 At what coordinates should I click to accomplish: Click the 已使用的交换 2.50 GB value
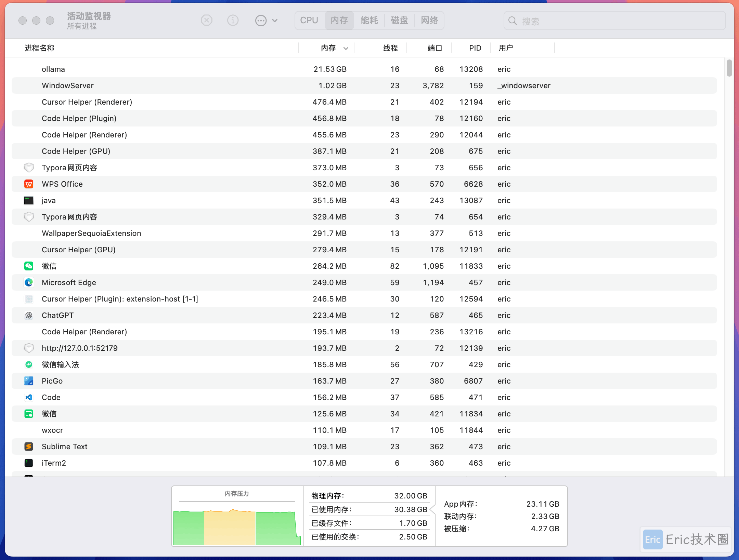[413, 537]
